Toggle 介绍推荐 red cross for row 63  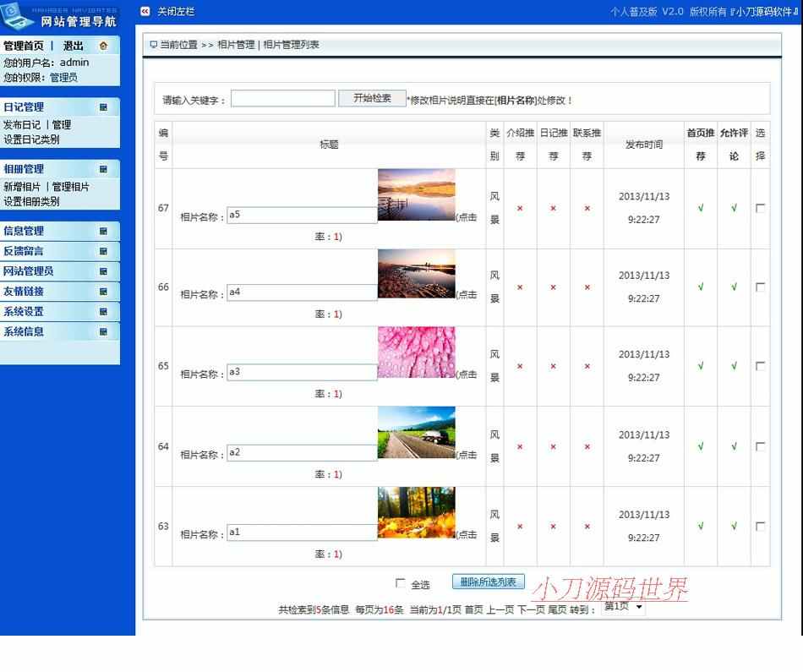[520, 527]
